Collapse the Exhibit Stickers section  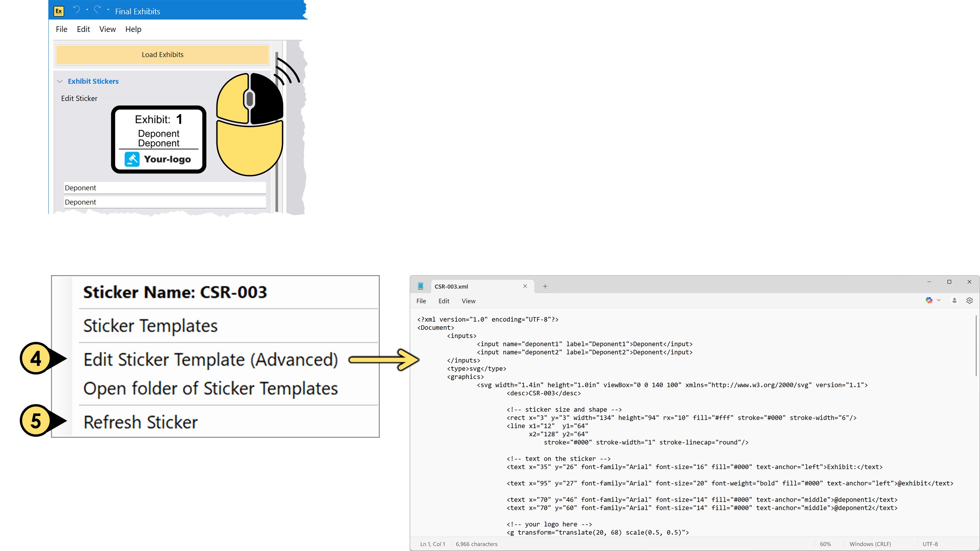(60, 81)
